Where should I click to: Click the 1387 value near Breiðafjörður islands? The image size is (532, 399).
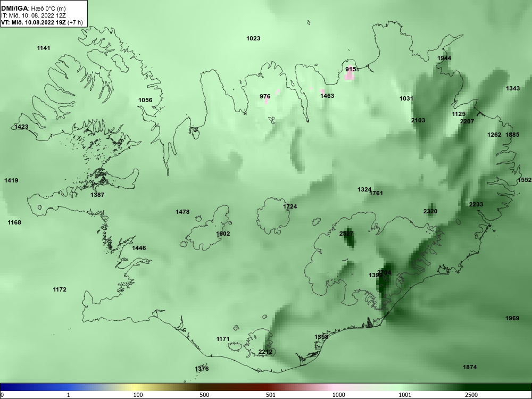click(x=97, y=195)
